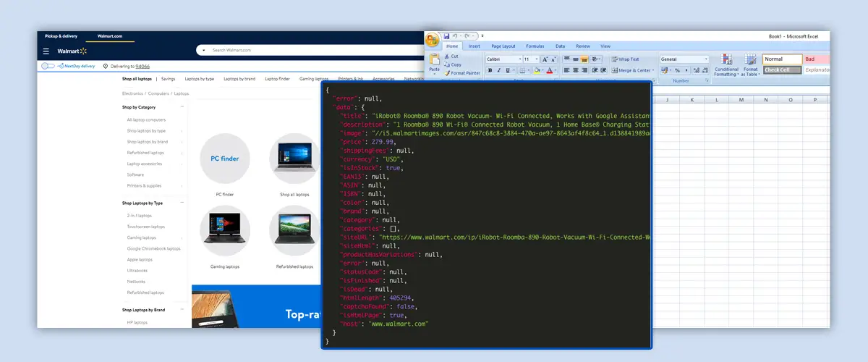This screenshot has width=868, height=362.
Task: Increase font size with Grow Font
Action: (545, 59)
